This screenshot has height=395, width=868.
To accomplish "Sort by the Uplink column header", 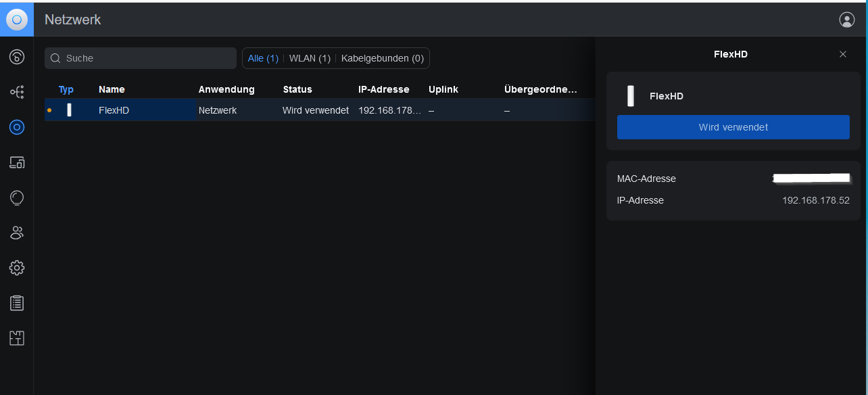I will (443, 89).
